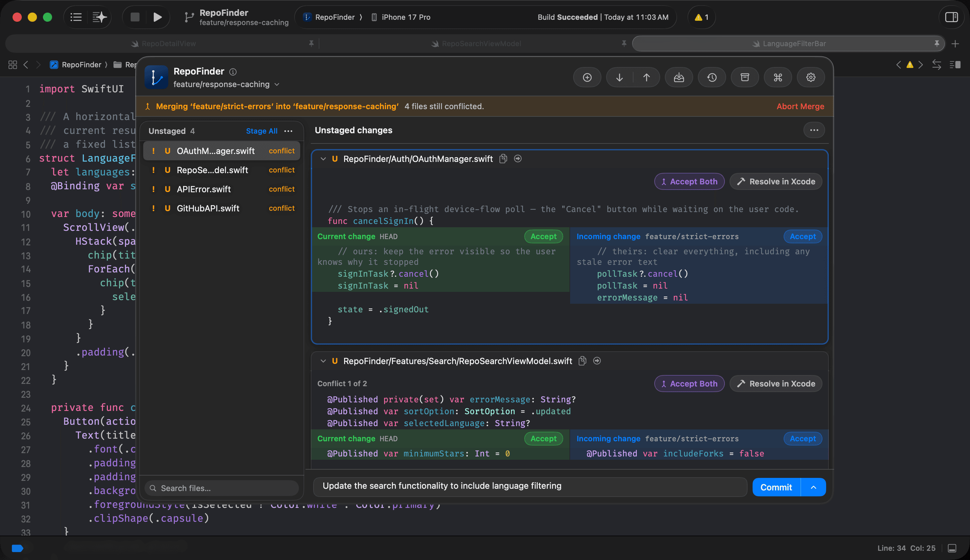
Task: Focus the Search files field
Action: click(222, 488)
